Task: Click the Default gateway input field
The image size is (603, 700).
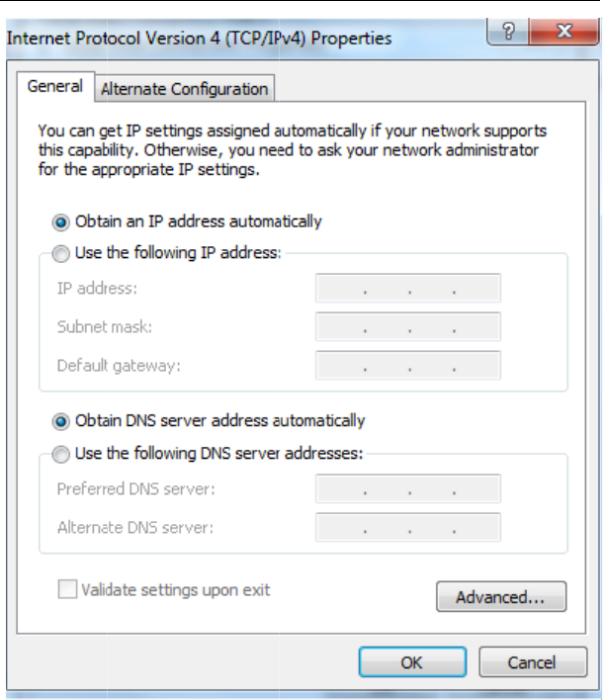Action: 407,366
